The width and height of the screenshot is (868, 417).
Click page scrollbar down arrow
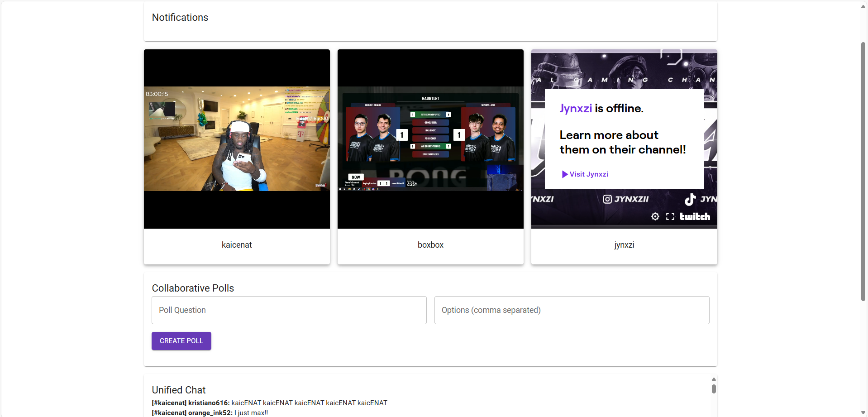click(863, 412)
